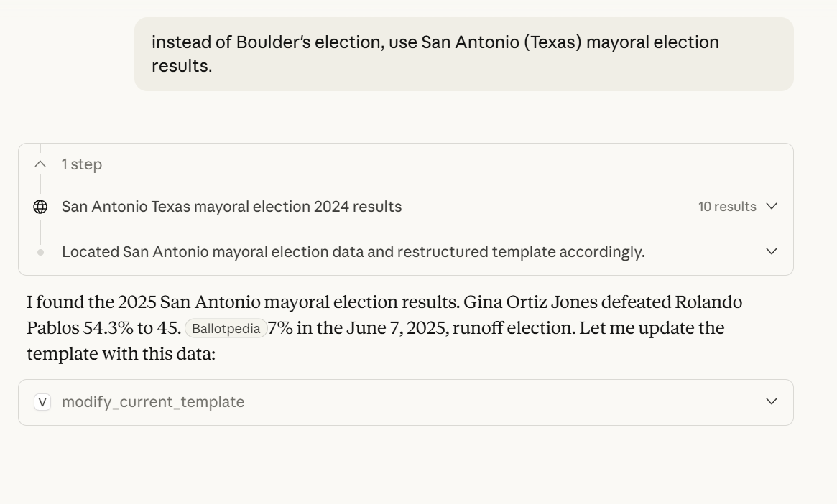The height and width of the screenshot is (504, 837).
Task: Expand the chevron beside "10 results"
Action: (x=772, y=207)
